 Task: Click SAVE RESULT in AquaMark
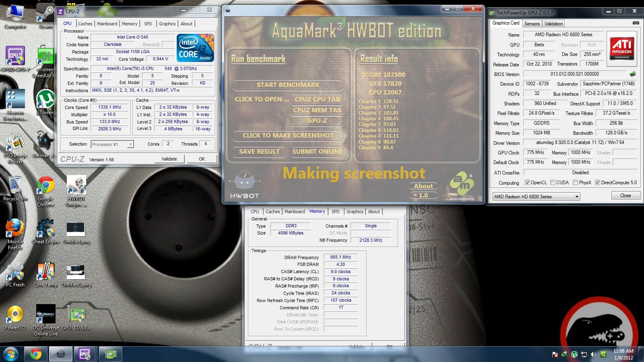click(x=259, y=152)
